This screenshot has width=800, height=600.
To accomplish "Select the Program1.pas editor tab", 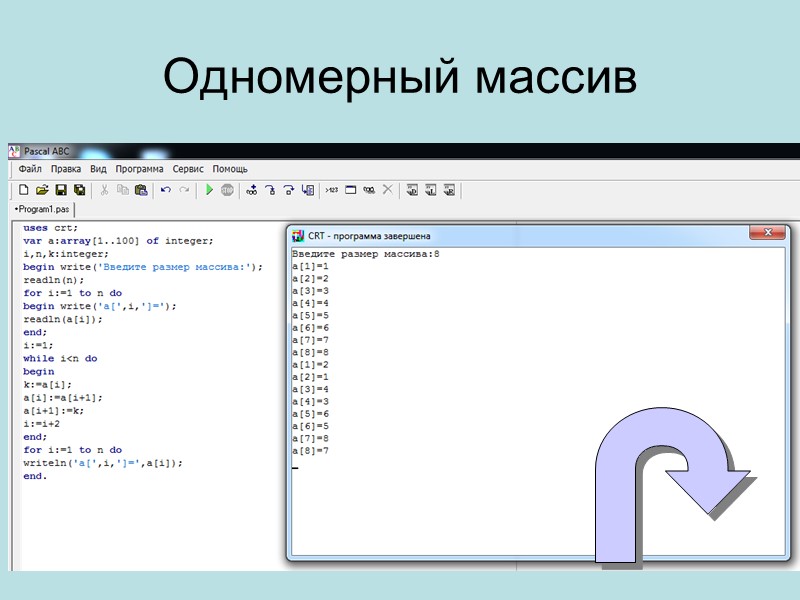I will 45,211.
